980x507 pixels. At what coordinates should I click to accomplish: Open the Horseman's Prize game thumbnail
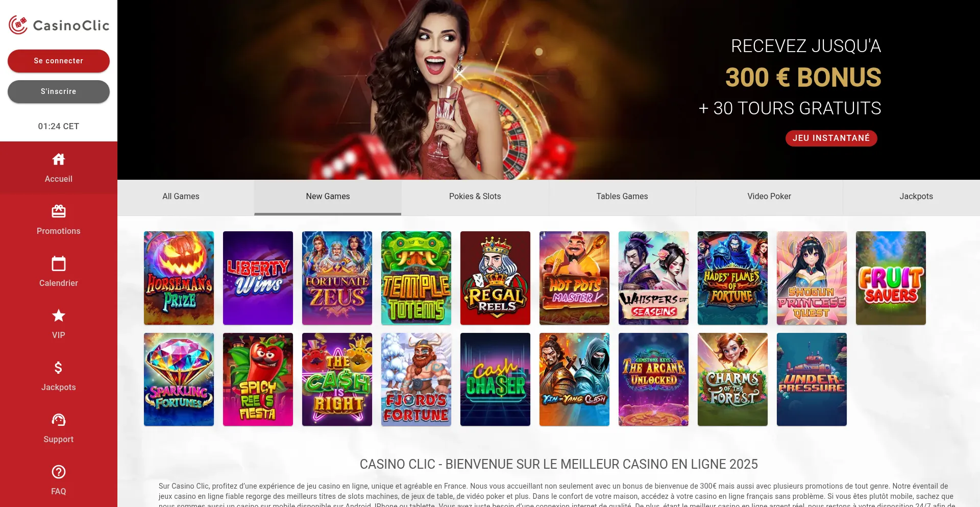179,278
